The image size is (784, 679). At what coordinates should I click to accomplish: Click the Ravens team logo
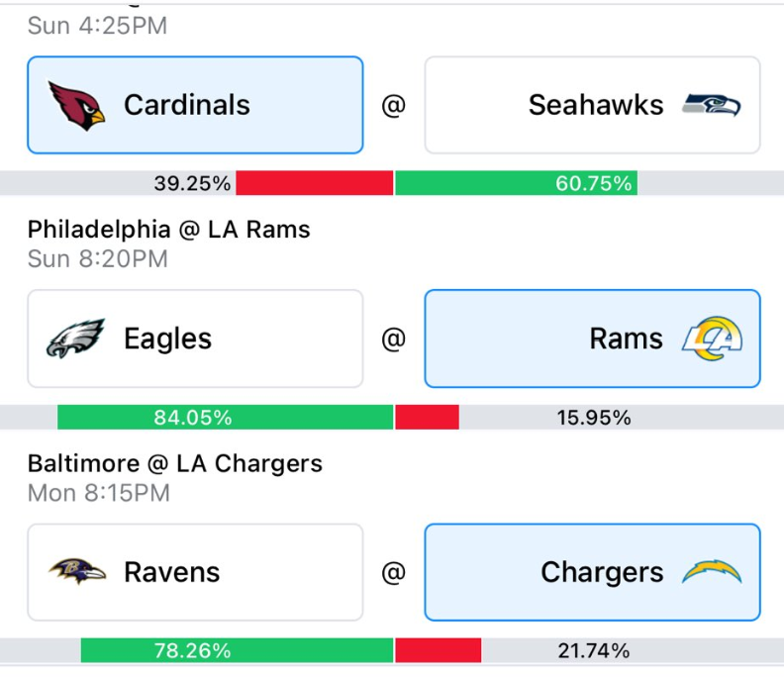point(77,572)
